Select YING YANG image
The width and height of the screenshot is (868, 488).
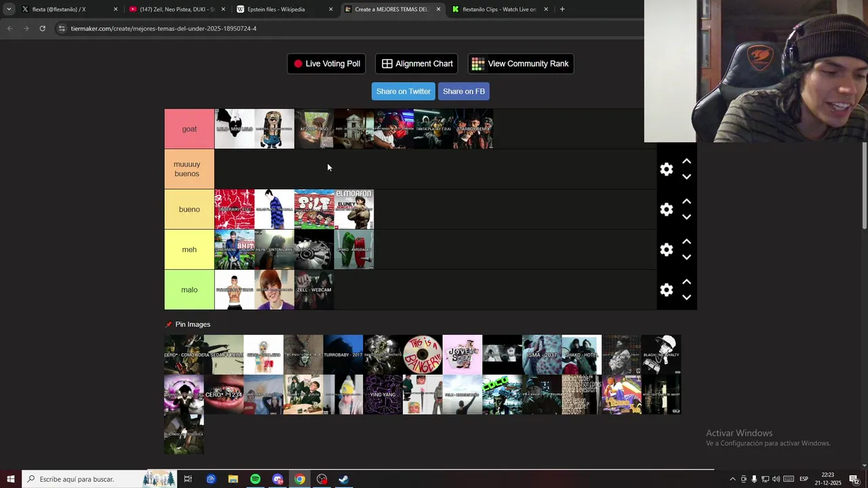click(383, 394)
